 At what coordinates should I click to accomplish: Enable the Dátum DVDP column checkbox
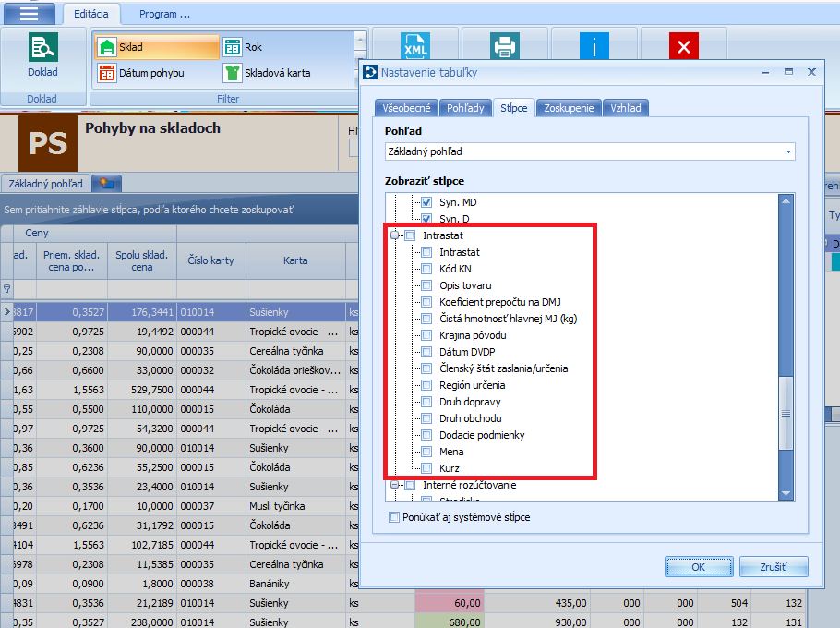(427, 352)
